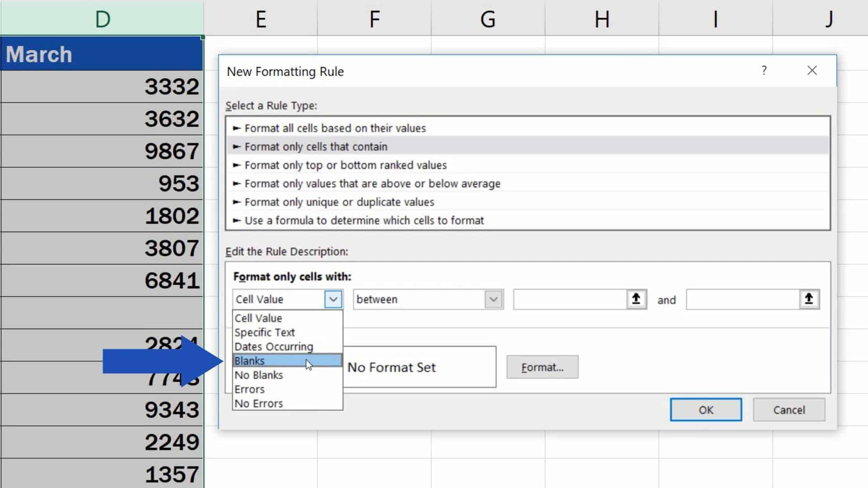Select column D header
Viewport: 868px width, 488px height.
[101, 19]
